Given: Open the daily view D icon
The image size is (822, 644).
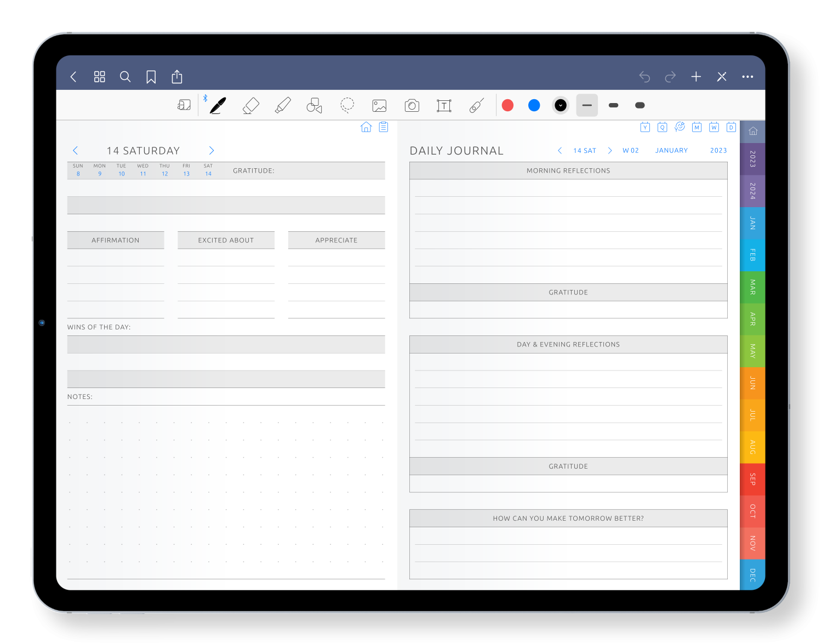Looking at the screenshot, I should [x=731, y=127].
